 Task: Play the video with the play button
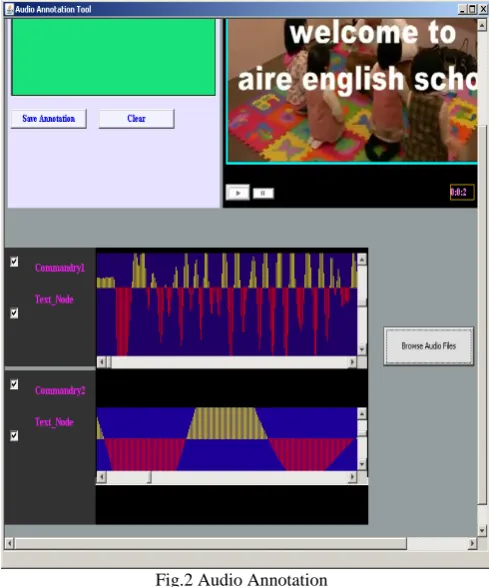[x=238, y=193]
